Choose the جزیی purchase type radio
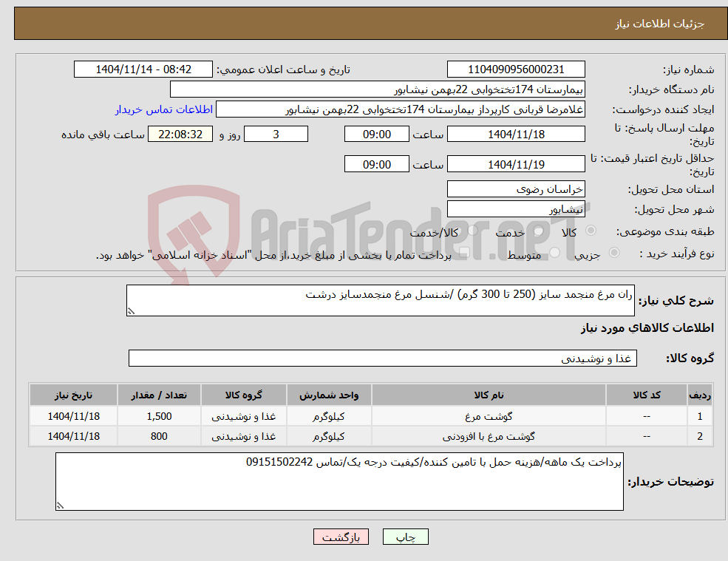The height and width of the screenshot is (561, 728). pos(613,253)
